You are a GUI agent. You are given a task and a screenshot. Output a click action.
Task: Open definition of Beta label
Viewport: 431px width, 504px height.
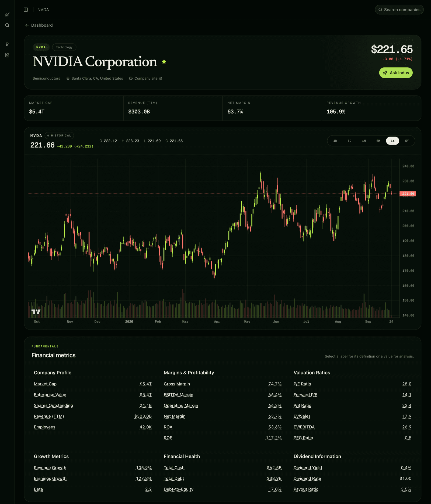(x=38, y=489)
